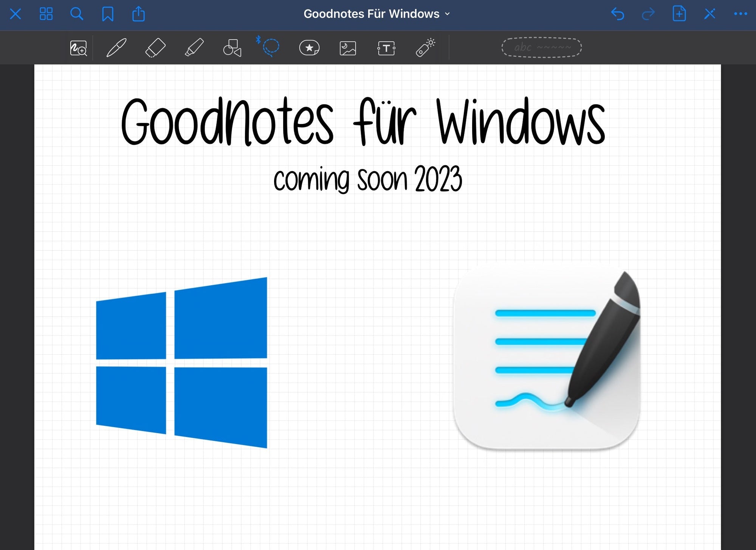Open document Search

tap(77, 14)
